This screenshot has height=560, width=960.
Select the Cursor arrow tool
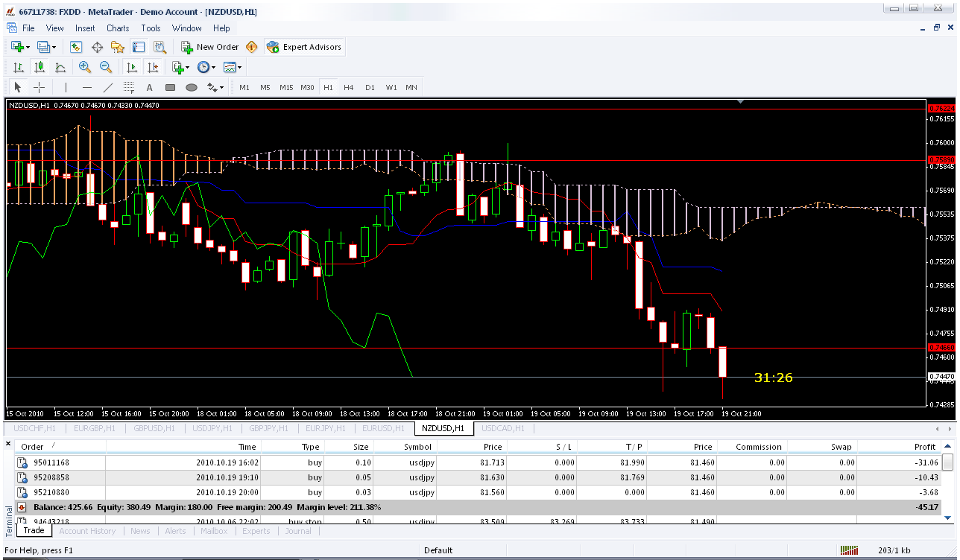pos(19,87)
